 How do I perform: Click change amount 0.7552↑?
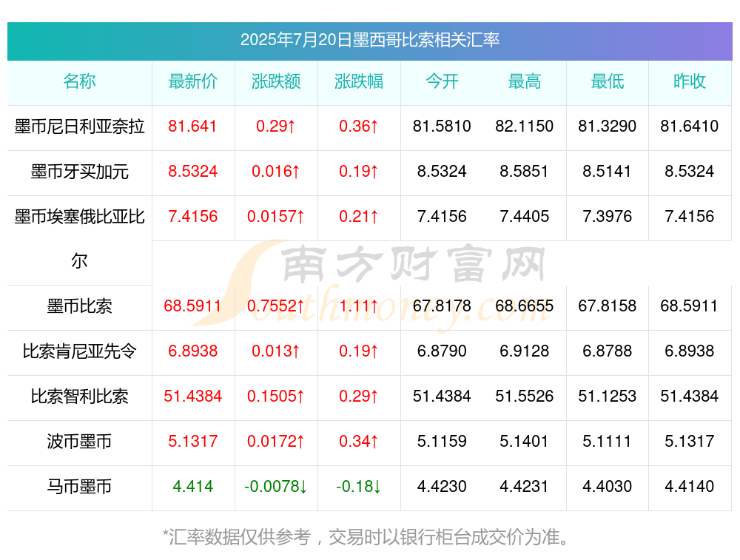(x=276, y=306)
